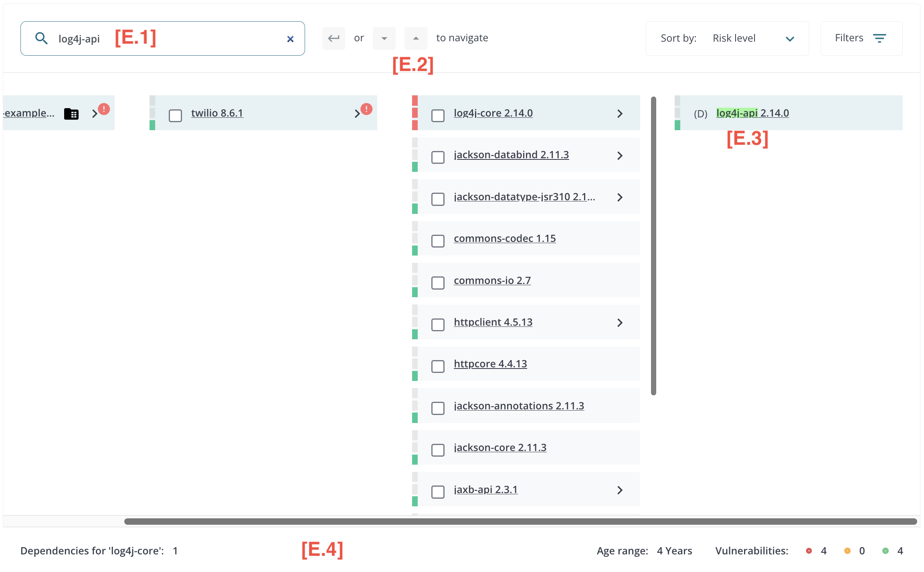Open the httpcore 4.4.13 link

[490, 364]
